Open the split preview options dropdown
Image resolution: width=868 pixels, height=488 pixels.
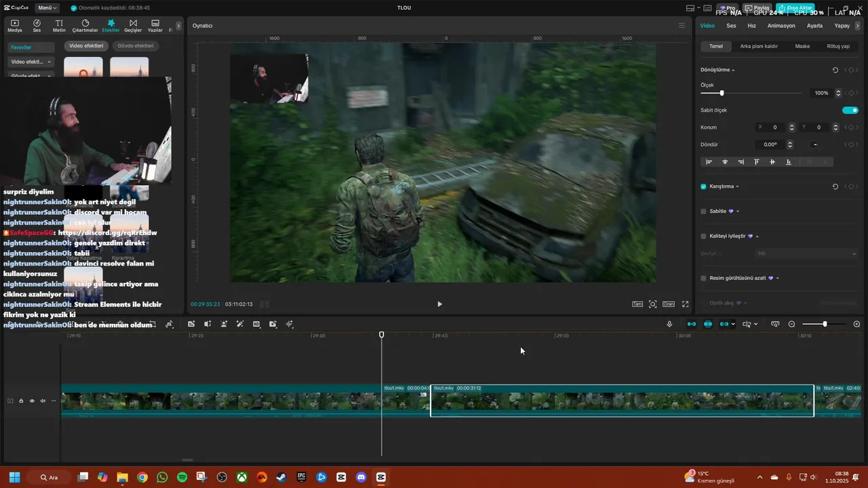[x=755, y=324]
